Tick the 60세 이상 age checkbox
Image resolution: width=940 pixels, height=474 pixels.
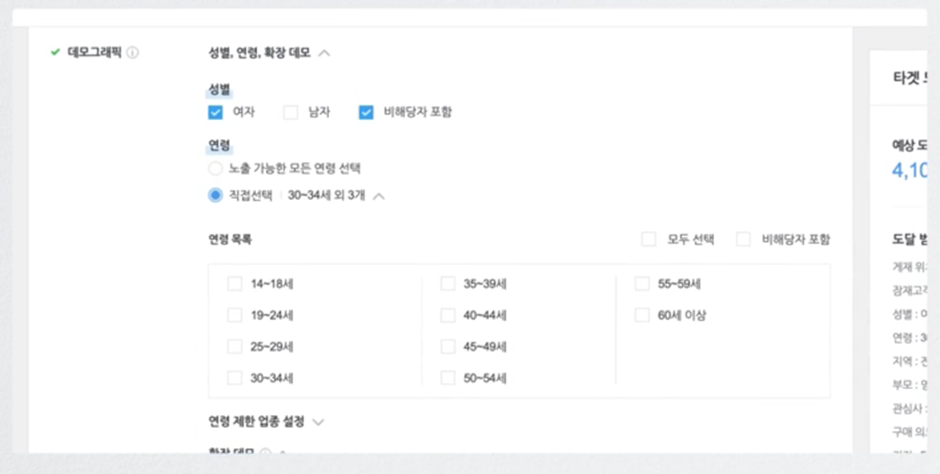click(642, 315)
